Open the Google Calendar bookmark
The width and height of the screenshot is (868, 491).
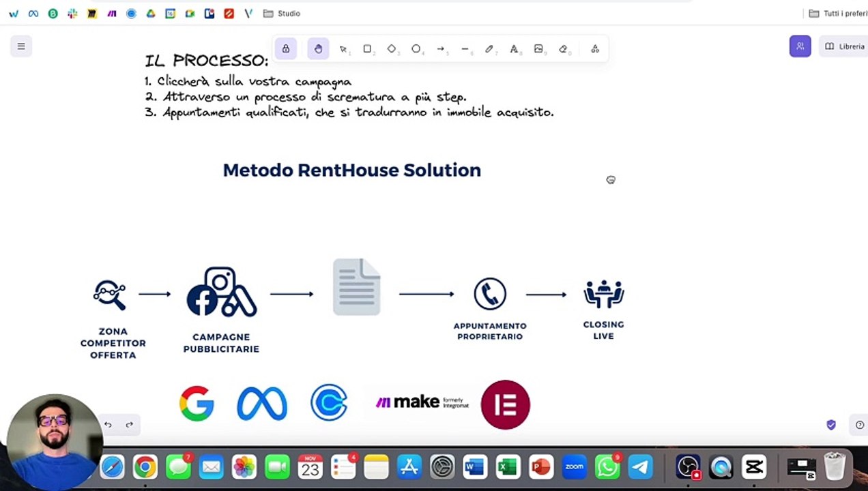(x=171, y=14)
